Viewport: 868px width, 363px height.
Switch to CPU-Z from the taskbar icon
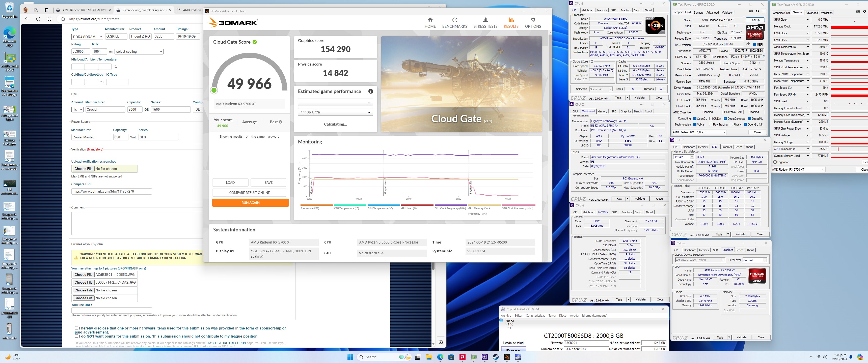click(x=485, y=357)
